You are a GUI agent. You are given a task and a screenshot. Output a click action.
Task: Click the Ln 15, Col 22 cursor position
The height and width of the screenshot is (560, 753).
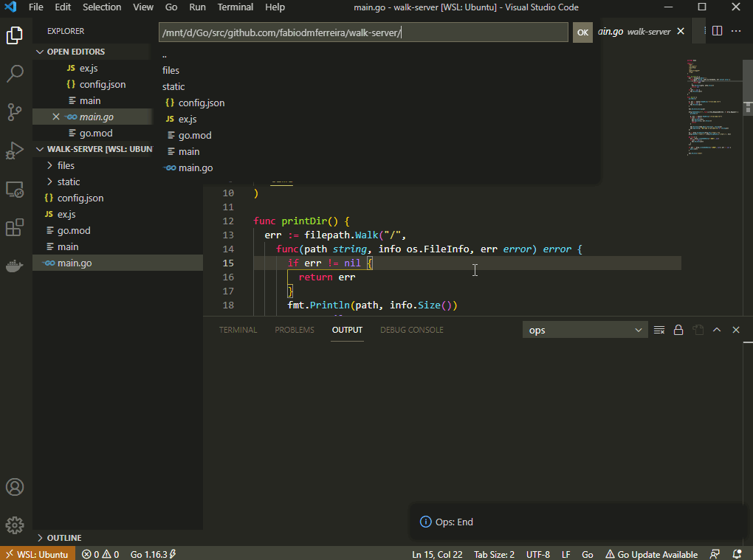tap(437, 554)
